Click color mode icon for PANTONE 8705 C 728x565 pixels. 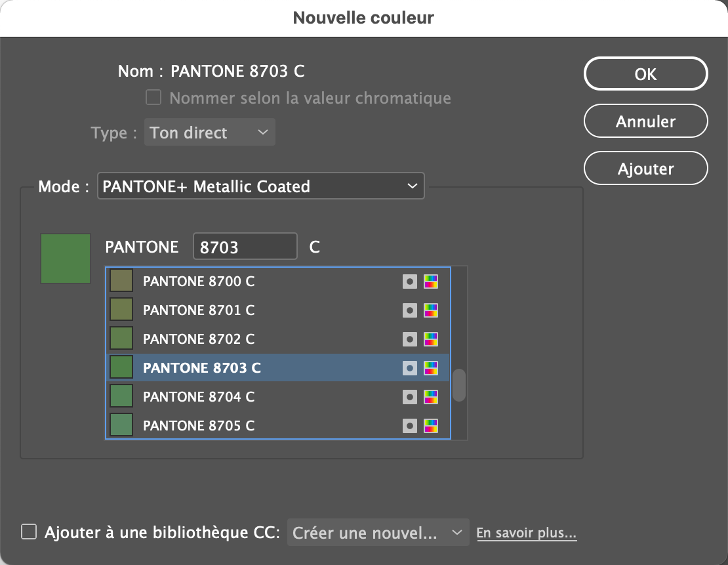coord(431,426)
